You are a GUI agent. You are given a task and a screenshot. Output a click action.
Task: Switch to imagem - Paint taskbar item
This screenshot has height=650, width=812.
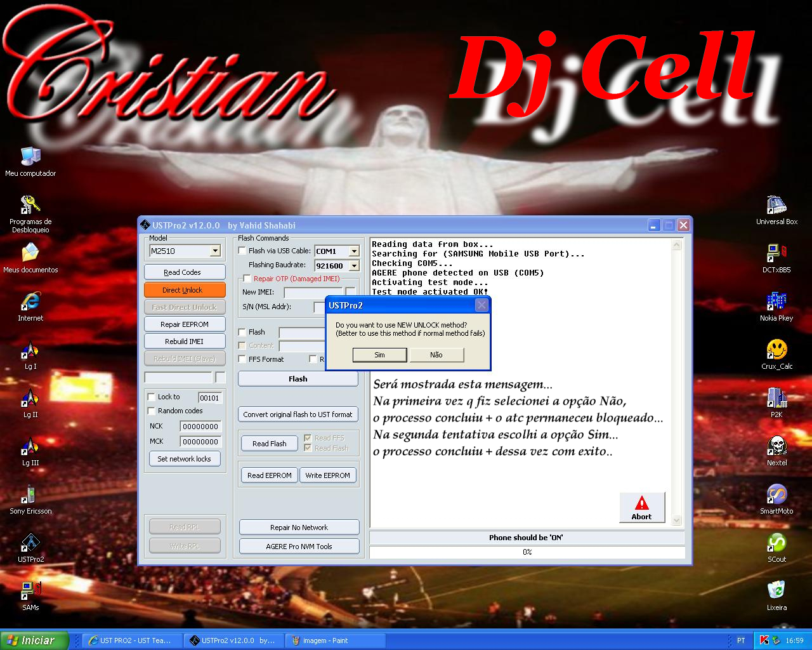point(336,640)
